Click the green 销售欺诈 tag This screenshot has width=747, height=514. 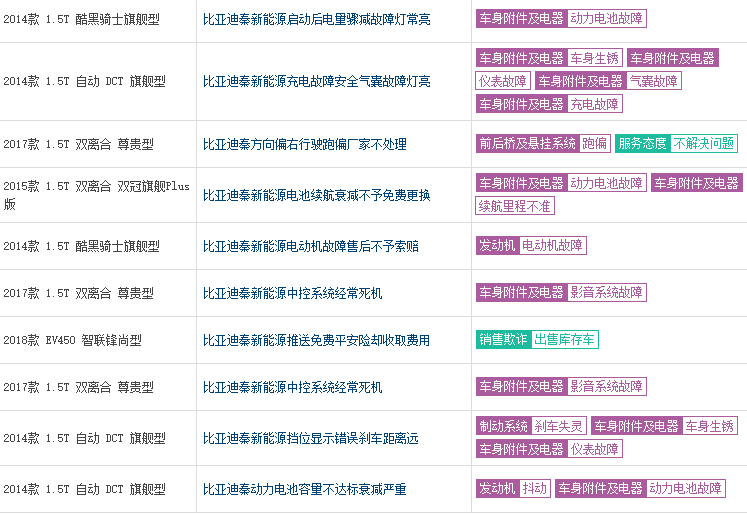[x=503, y=340]
